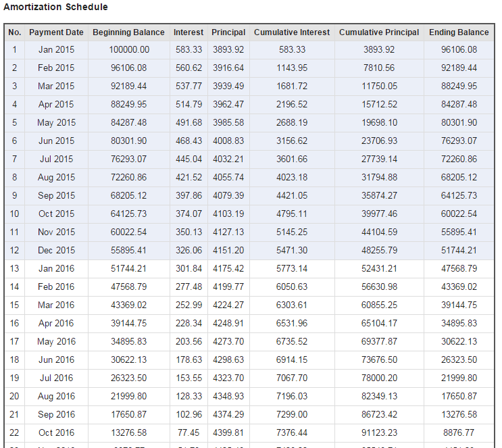Viewport: 502px width, 448px height.
Task: Click the Aug 2015 date cell
Action: click(x=56, y=178)
